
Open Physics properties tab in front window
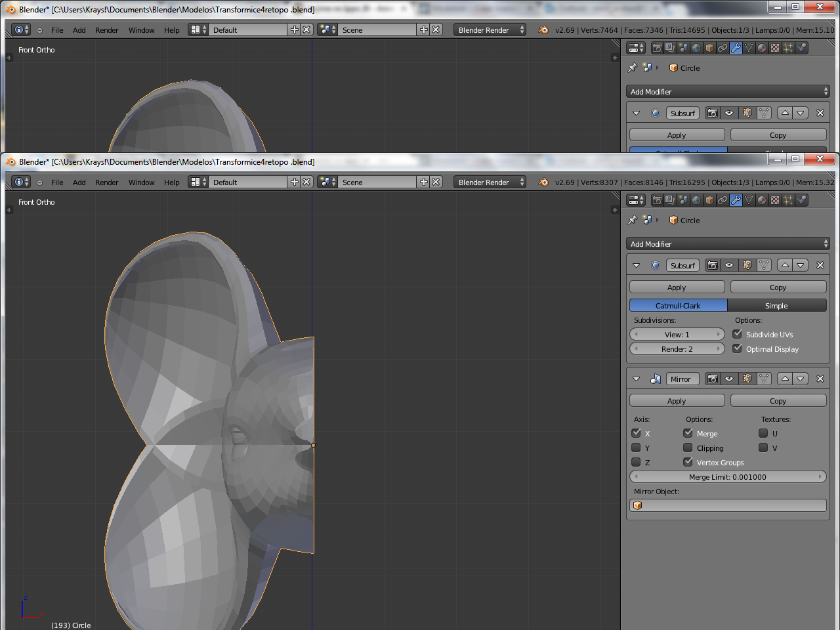point(801,200)
